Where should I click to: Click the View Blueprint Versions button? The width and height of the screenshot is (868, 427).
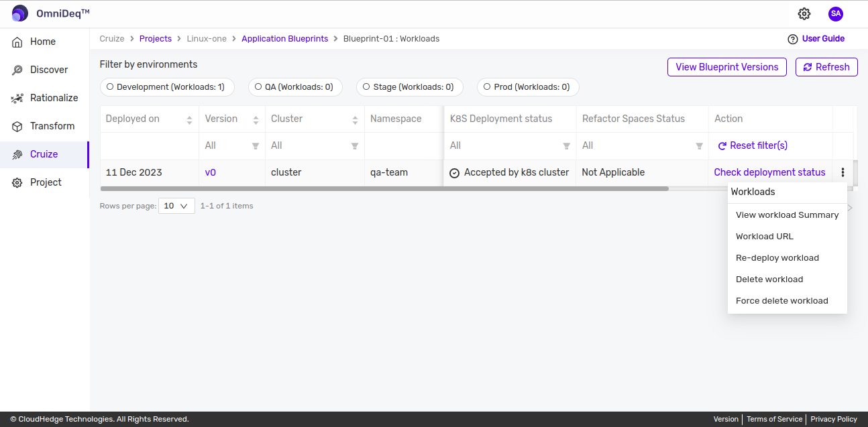click(x=727, y=67)
